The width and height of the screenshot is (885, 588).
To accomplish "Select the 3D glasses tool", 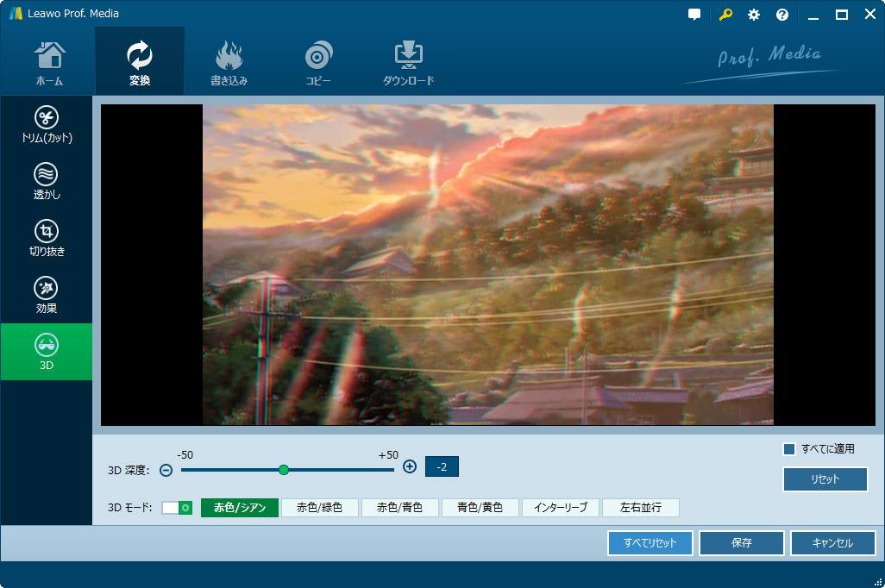I will click(x=47, y=352).
